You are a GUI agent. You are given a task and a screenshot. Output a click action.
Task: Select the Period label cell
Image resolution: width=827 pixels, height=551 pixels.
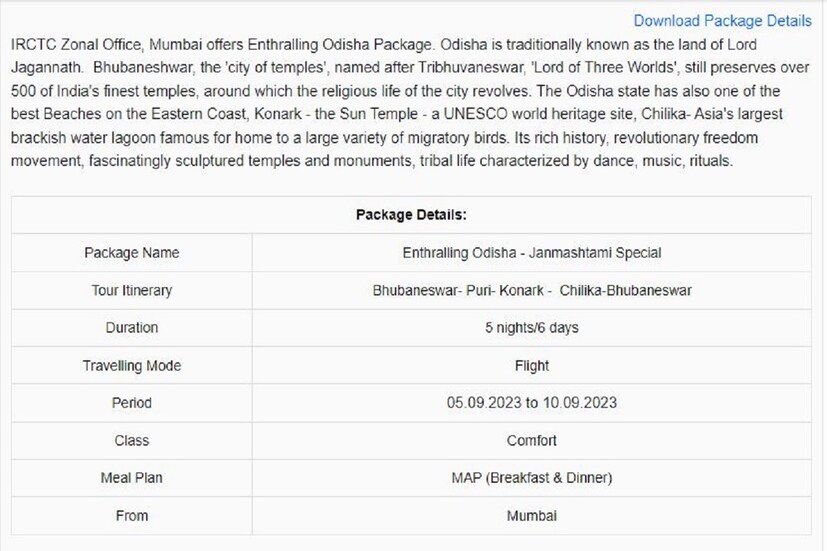point(132,403)
